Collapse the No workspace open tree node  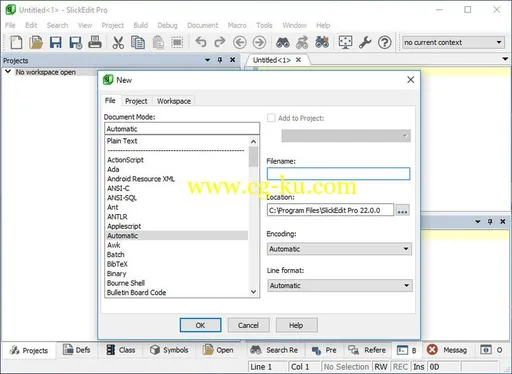[8, 71]
